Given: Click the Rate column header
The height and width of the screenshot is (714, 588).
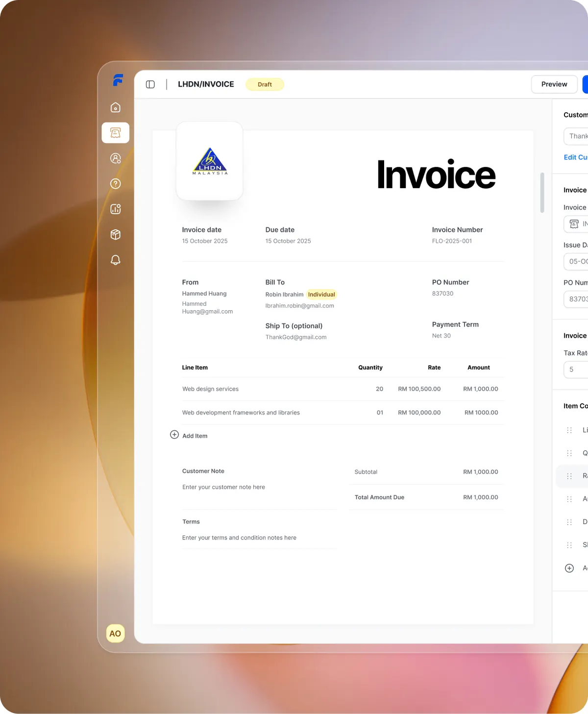Looking at the screenshot, I should tap(434, 368).
